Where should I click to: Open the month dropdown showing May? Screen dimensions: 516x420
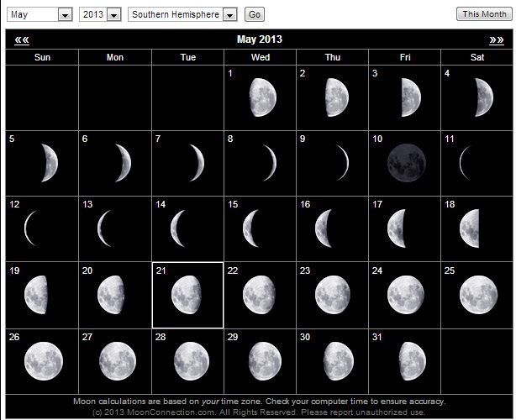[x=39, y=15]
